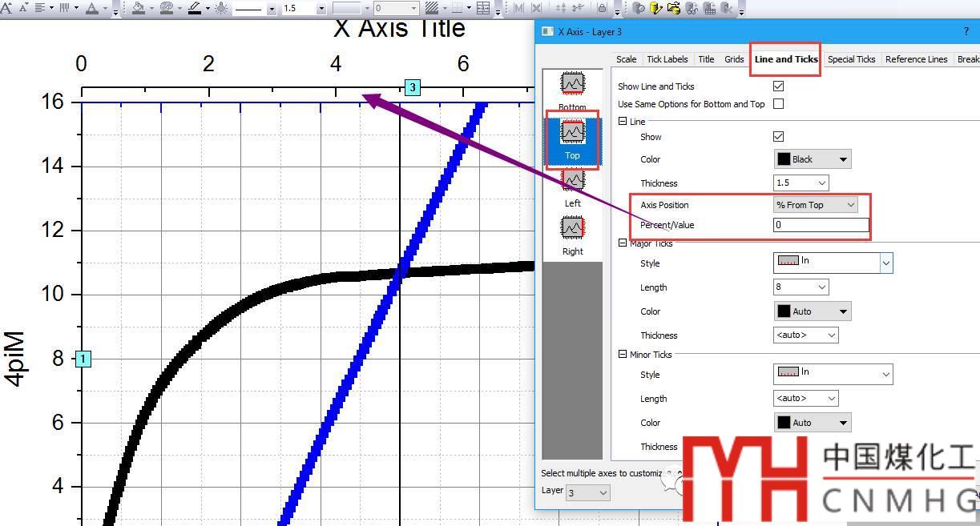Open the Minor Ticks Color Auto swatch
The width and height of the screenshot is (980, 526).
point(813,423)
